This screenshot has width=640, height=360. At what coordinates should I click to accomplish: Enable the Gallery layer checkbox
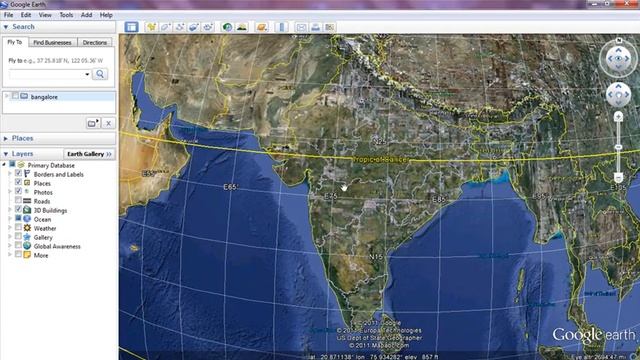click(x=18, y=236)
